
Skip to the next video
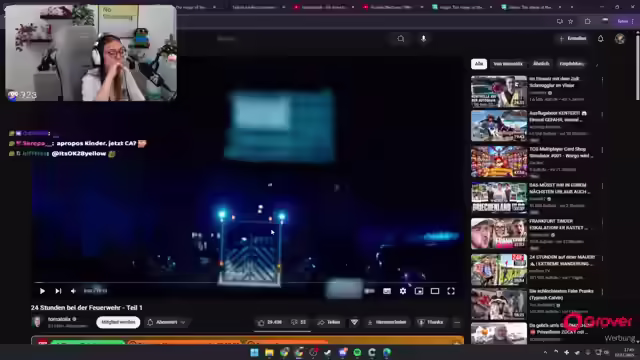58,291
